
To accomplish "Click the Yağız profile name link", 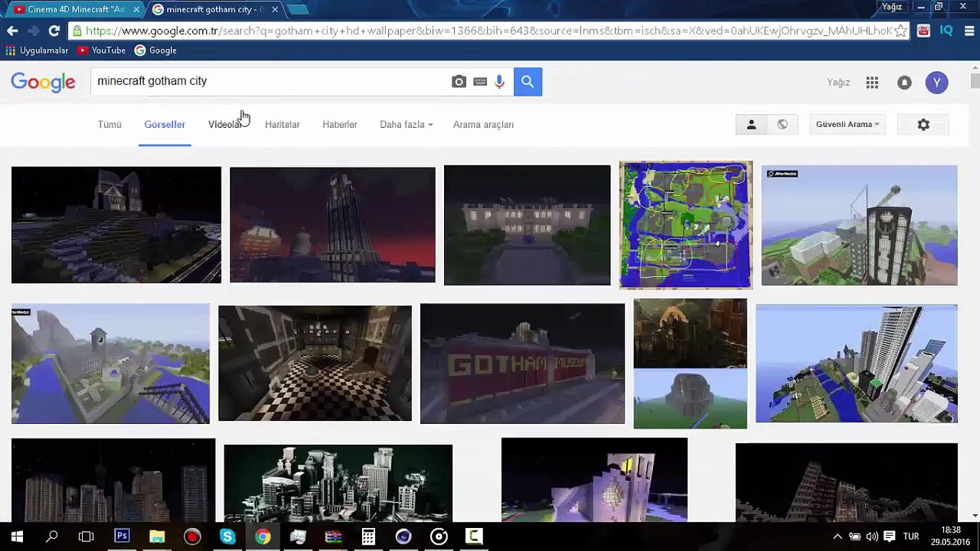I will [x=838, y=83].
